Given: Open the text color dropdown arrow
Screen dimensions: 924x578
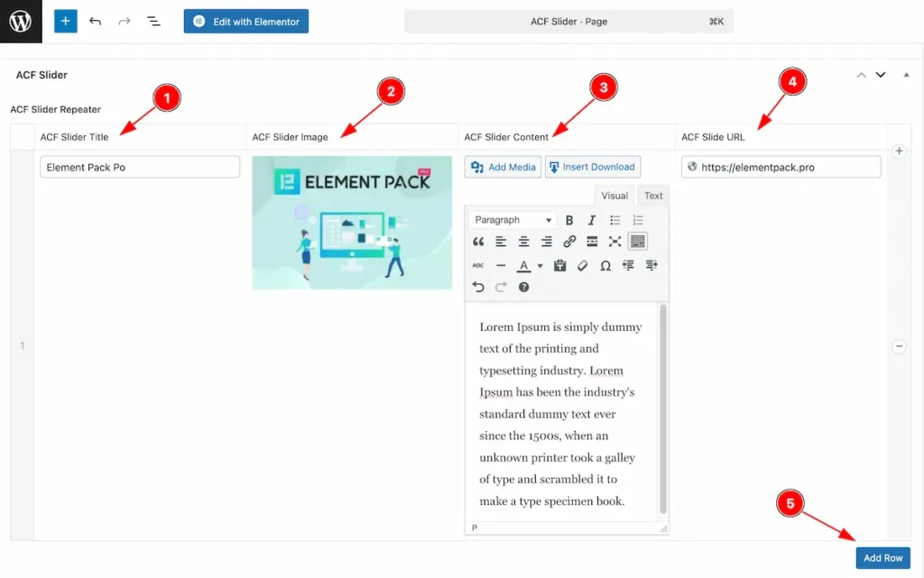Looking at the screenshot, I should tap(541, 266).
